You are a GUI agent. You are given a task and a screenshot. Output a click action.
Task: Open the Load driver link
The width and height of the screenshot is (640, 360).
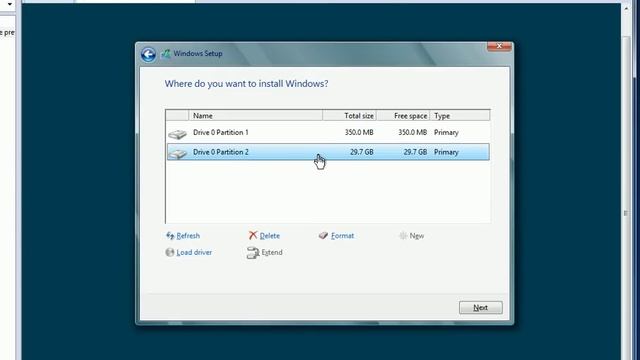194,253
